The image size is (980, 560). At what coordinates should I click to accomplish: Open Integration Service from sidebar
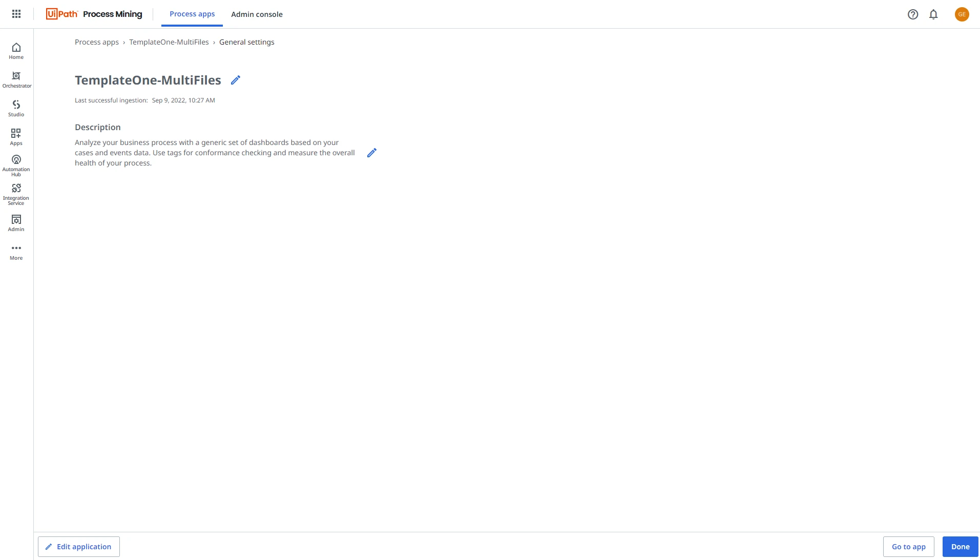click(x=16, y=194)
